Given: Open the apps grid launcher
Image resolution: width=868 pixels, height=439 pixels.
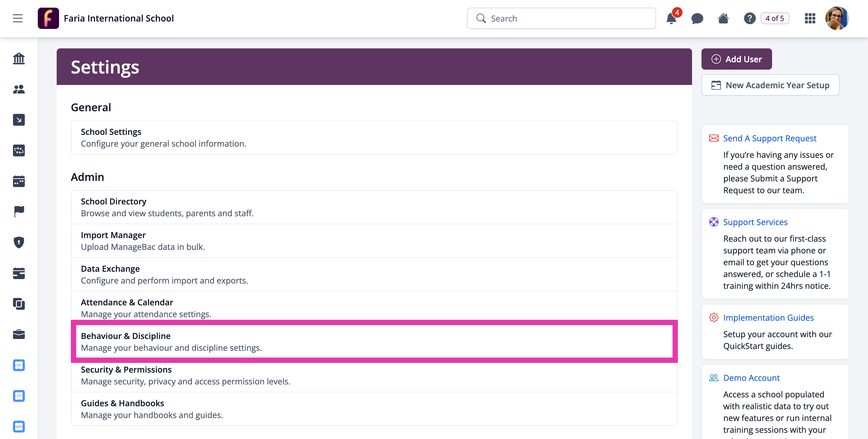Looking at the screenshot, I should [x=810, y=18].
